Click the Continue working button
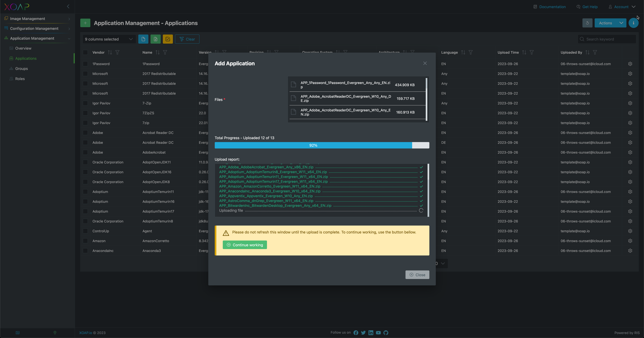644x338 pixels. [245, 245]
